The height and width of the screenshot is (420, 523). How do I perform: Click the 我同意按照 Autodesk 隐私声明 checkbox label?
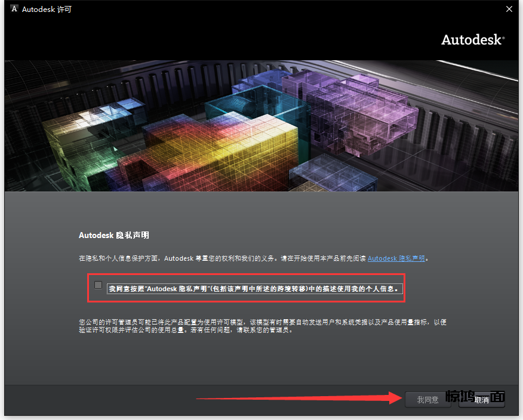tap(254, 289)
